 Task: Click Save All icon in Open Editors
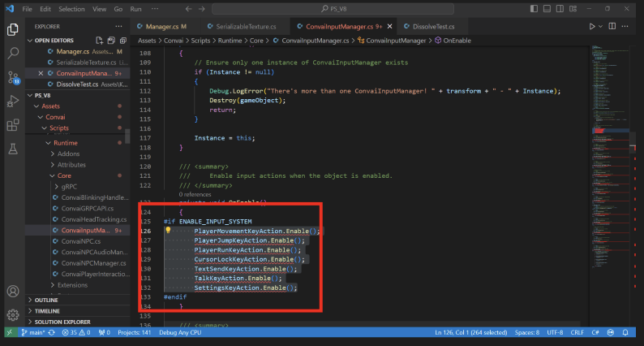click(x=111, y=41)
